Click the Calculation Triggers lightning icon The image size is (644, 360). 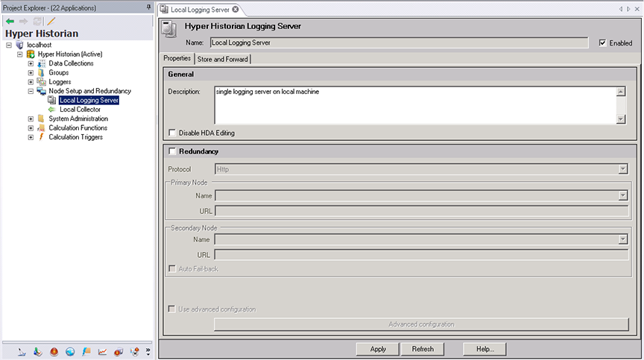tap(42, 137)
